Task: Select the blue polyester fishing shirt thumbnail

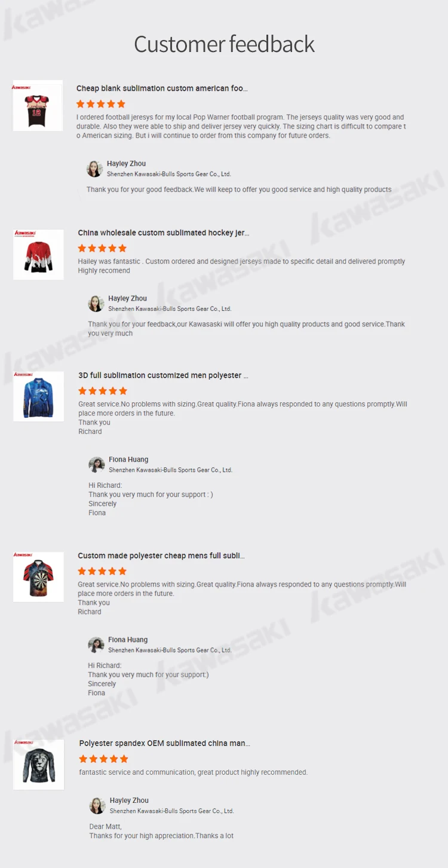Action: [x=38, y=396]
